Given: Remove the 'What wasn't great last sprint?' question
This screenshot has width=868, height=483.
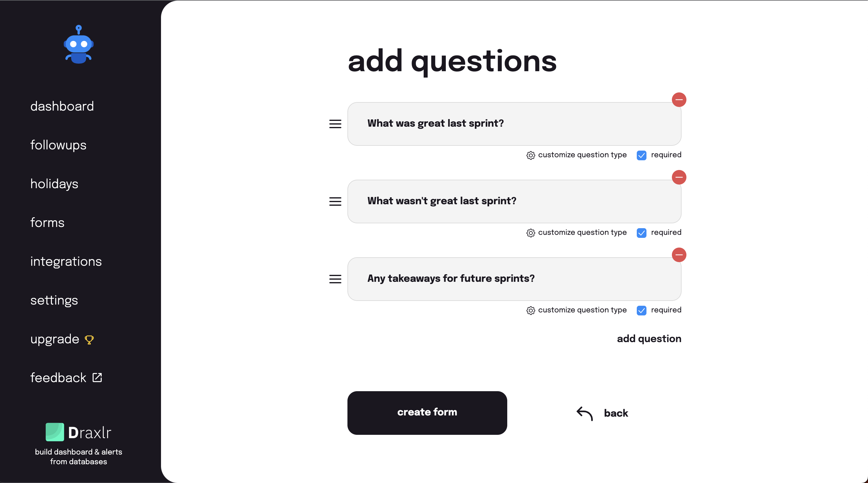Looking at the screenshot, I should 679,178.
